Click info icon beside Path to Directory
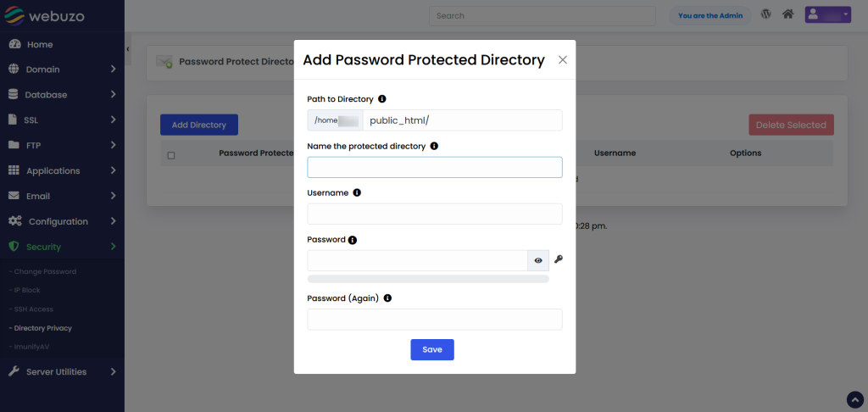 click(382, 99)
